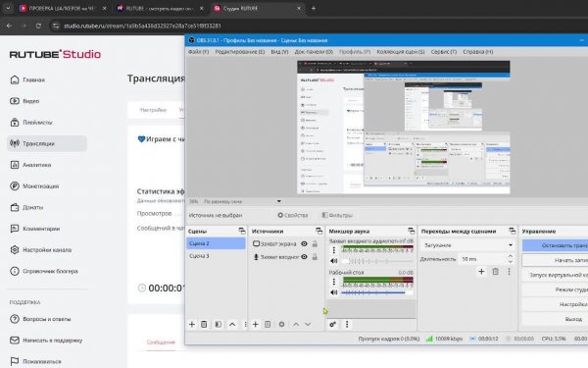
Task: Go back in the browser
Action: pyautogui.click(x=10, y=26)
